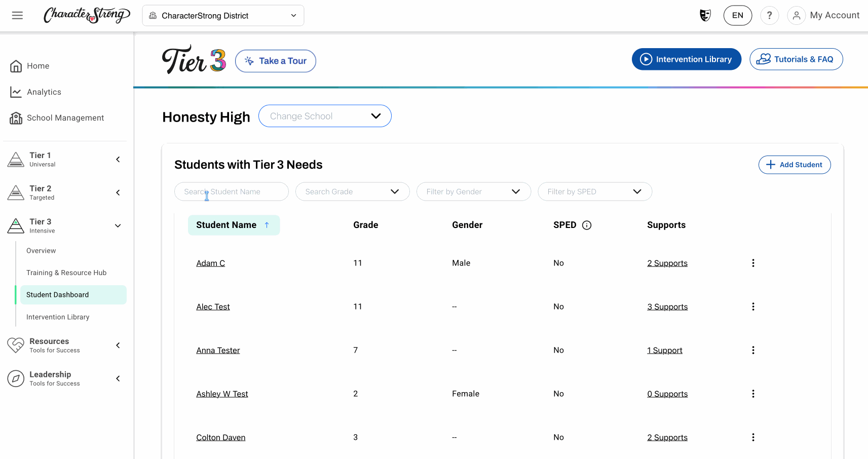Open the help question mark icon

click(x=769, y=15)
